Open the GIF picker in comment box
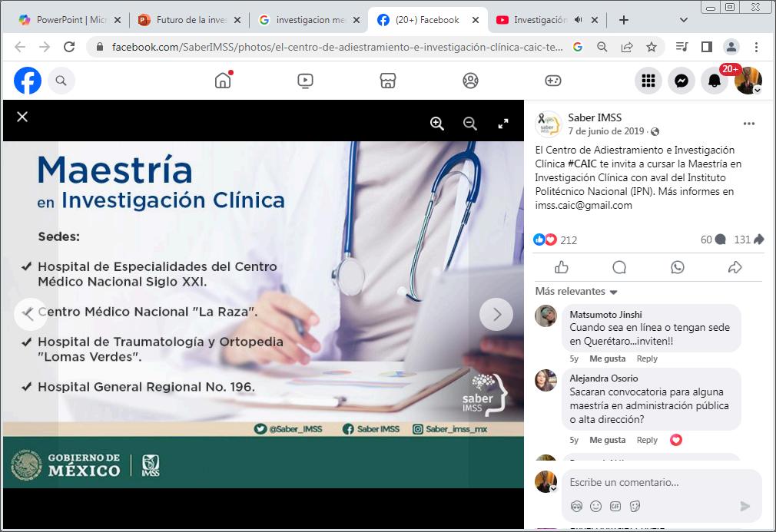Screen dimensions: 776x532 pos(615,507)
